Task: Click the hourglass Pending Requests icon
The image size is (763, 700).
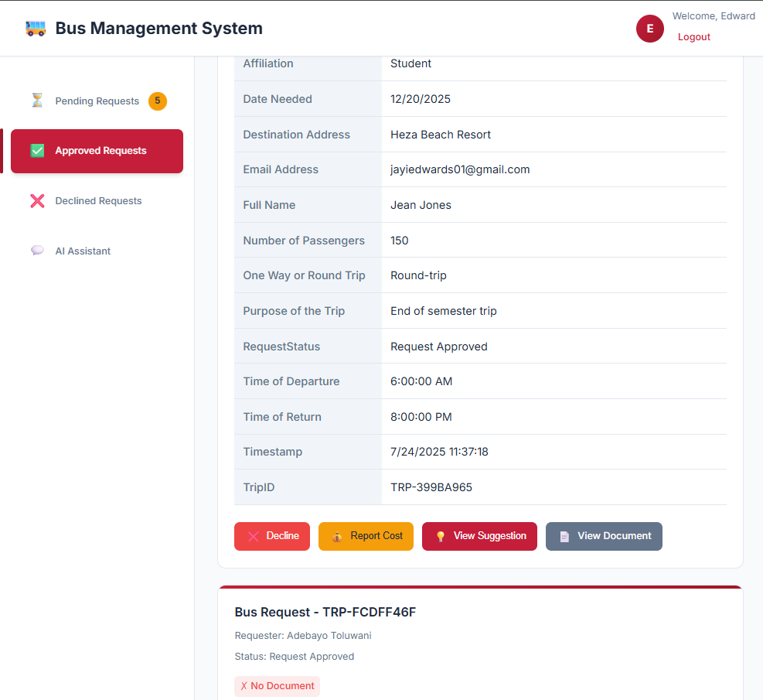Action: (37, 101)
